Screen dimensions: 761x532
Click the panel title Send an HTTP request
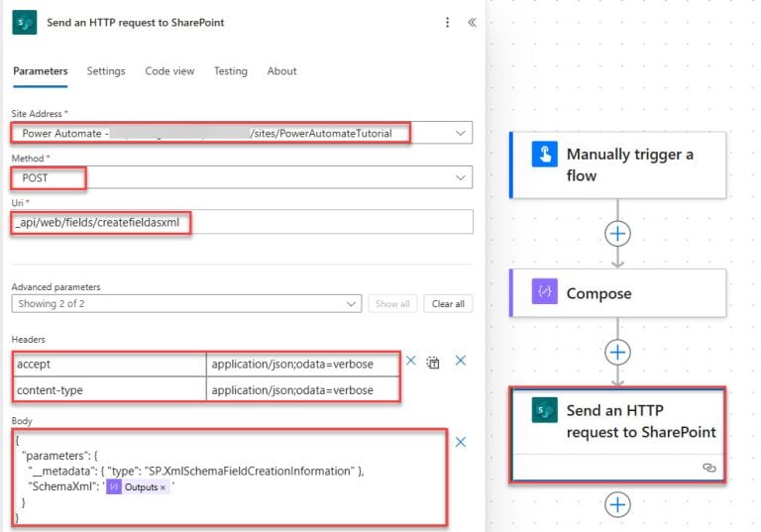point(136,23)
